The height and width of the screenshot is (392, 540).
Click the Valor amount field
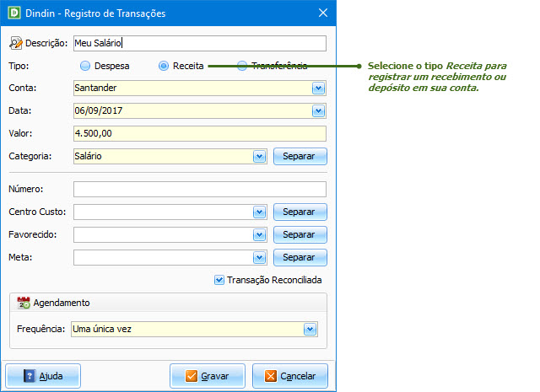tap(200, 133)
